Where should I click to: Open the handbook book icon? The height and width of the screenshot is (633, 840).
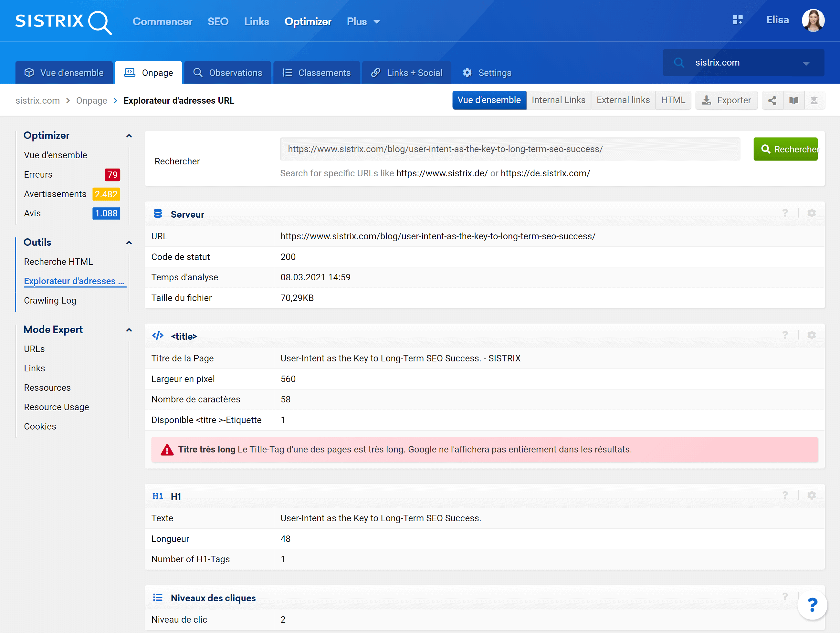coord(793,100)
